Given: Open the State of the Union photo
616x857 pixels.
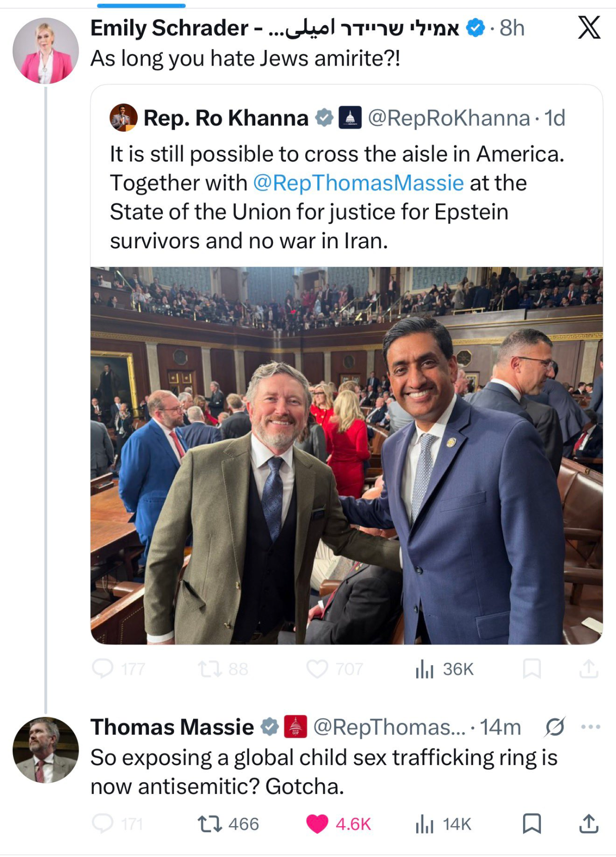Looking at the screenshot, I should tap(346, 455).
